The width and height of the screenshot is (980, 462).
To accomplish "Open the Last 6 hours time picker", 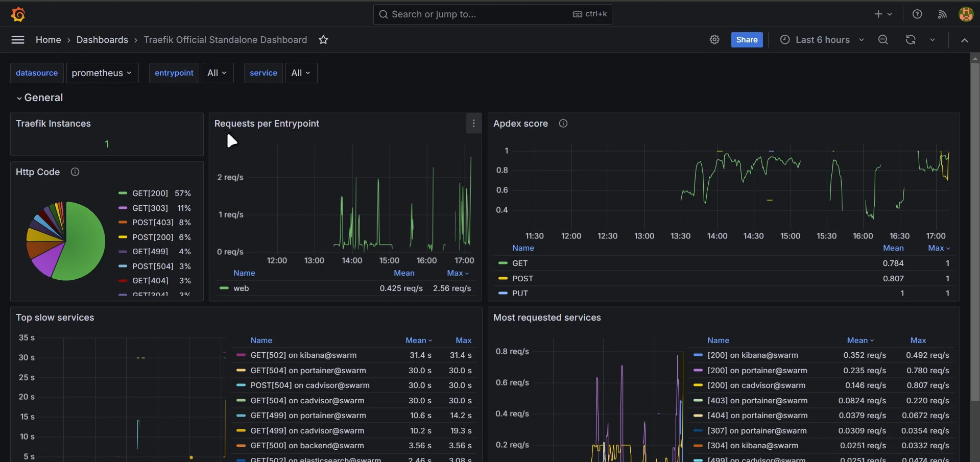I will click(x=822, y=40).
